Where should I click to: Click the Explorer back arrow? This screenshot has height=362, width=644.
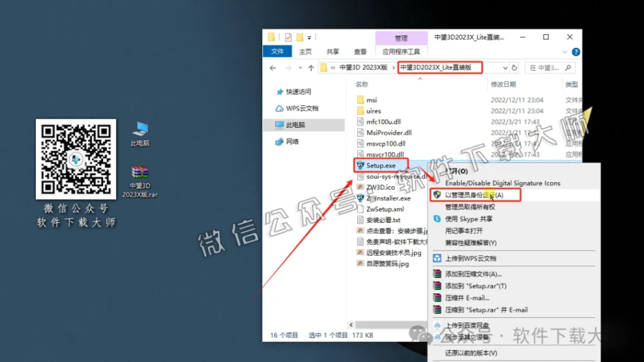point(273,68)
